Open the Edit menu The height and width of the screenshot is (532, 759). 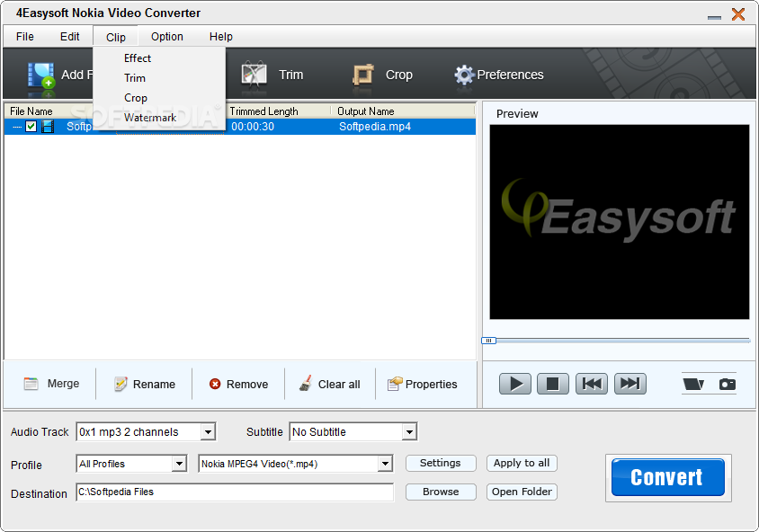[x=70, y=37]
